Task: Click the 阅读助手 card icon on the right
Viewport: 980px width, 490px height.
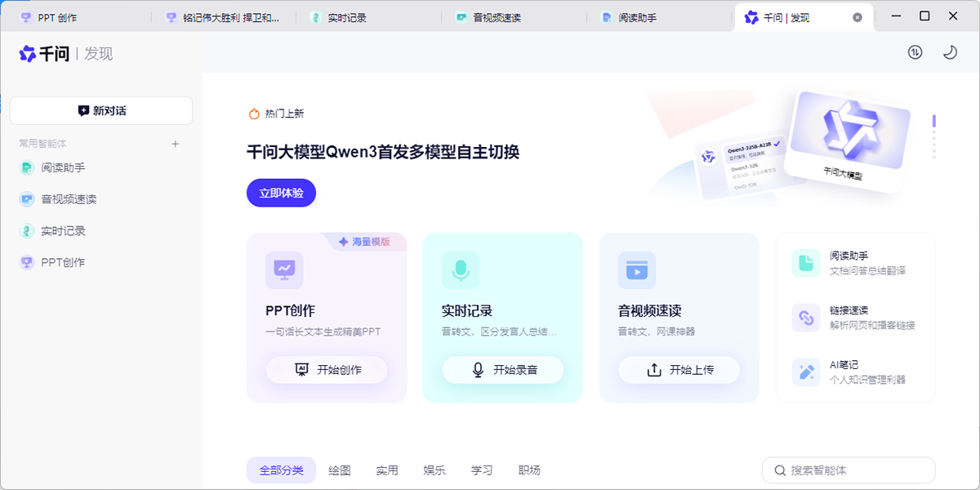Action: [x=805, y=262]
